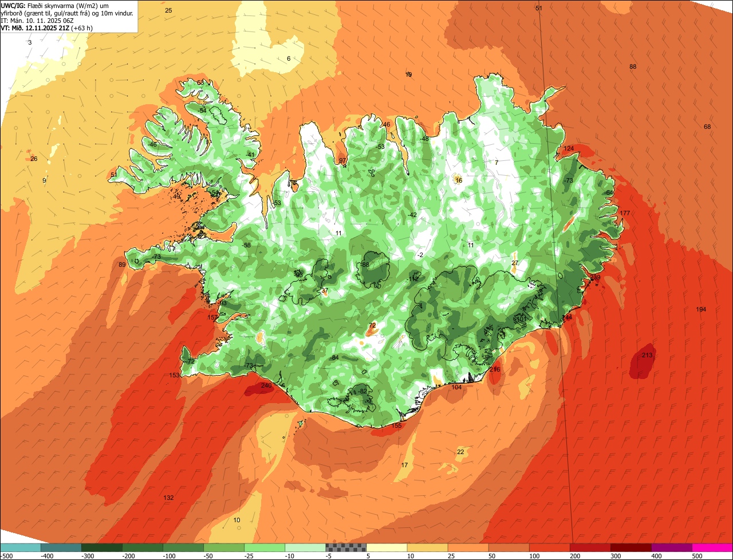Click the '72' value in the orange inland patch
Image resolution: width=733 pixels, height=560 pixels.
(x=372, y=325)
